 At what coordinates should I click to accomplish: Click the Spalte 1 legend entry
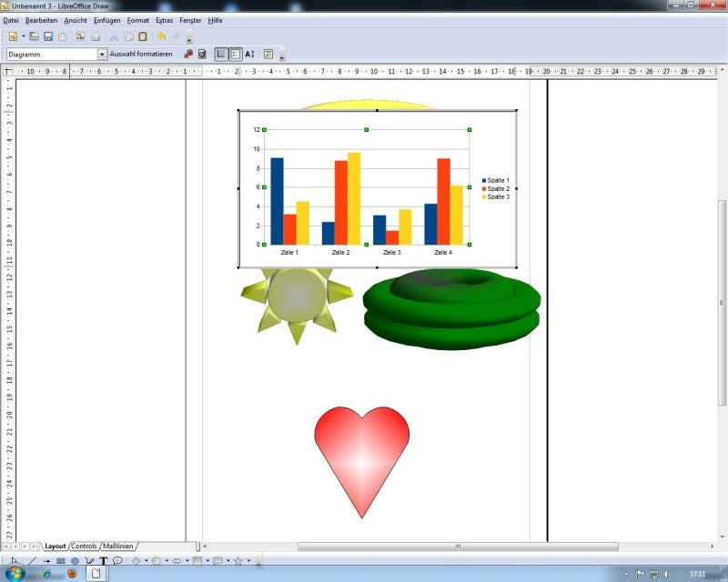tap(496, 181)
